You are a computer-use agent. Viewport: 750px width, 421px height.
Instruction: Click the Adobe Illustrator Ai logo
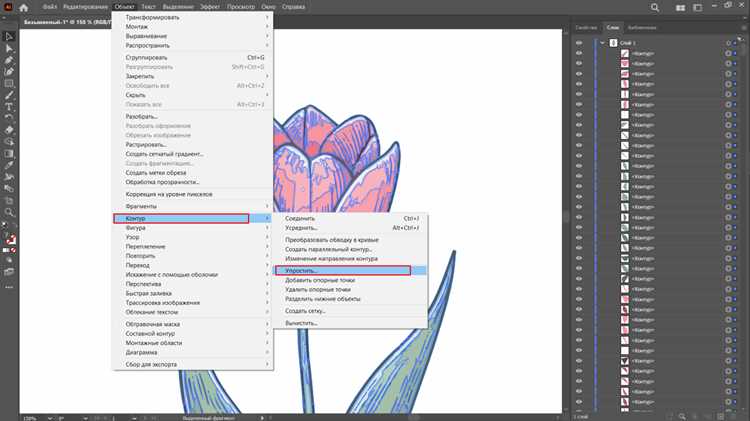[8, 7]
